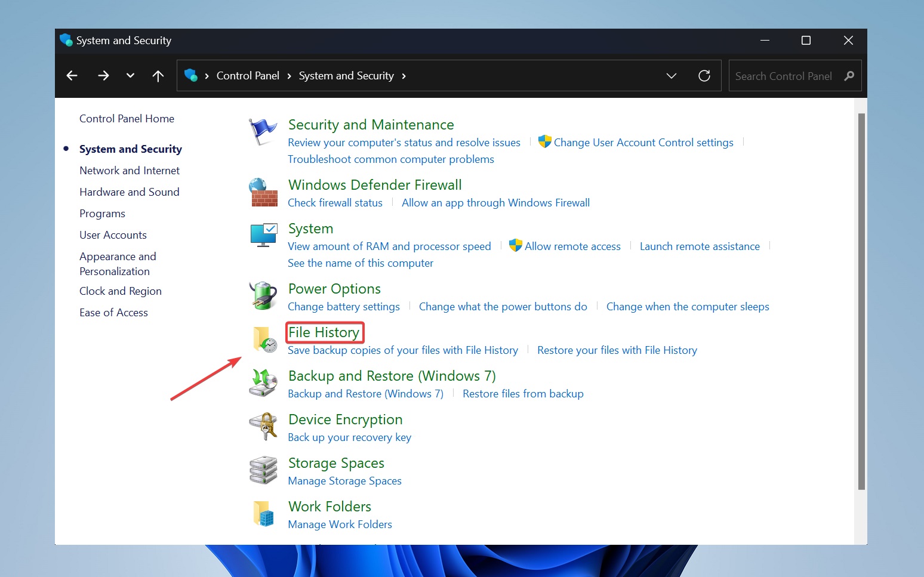
Task: Open the Power Options heading
Action: pos(334,289)
